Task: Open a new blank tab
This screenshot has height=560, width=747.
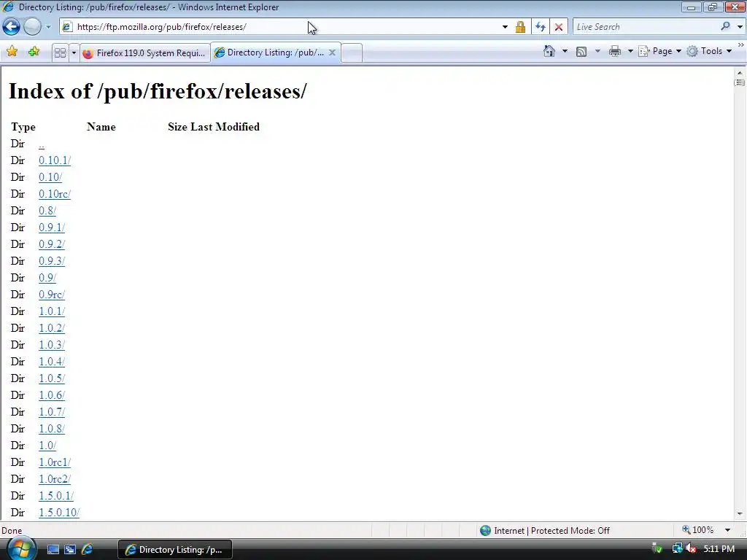Action: (352, 52)
